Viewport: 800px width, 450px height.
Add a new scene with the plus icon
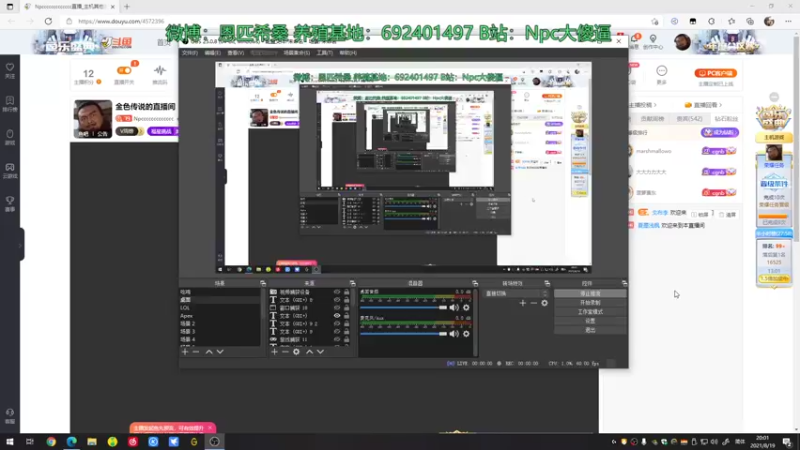(x=185, y=352)
